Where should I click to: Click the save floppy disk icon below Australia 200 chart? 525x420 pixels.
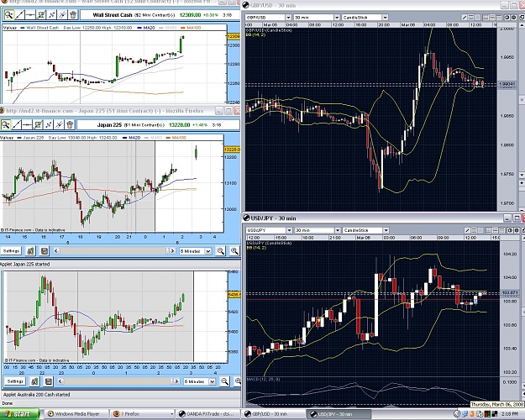49,381
